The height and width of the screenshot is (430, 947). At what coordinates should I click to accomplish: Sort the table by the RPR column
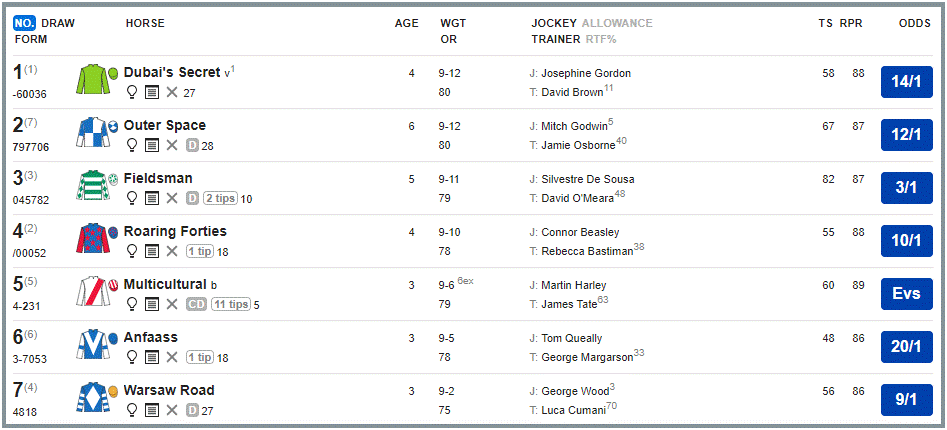(851, 23)
